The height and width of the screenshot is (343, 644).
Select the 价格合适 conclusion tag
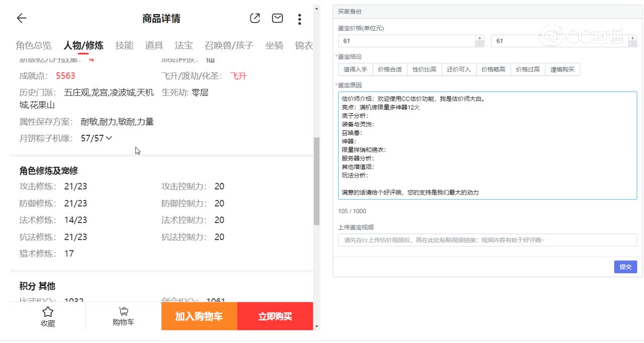point(390,68)
